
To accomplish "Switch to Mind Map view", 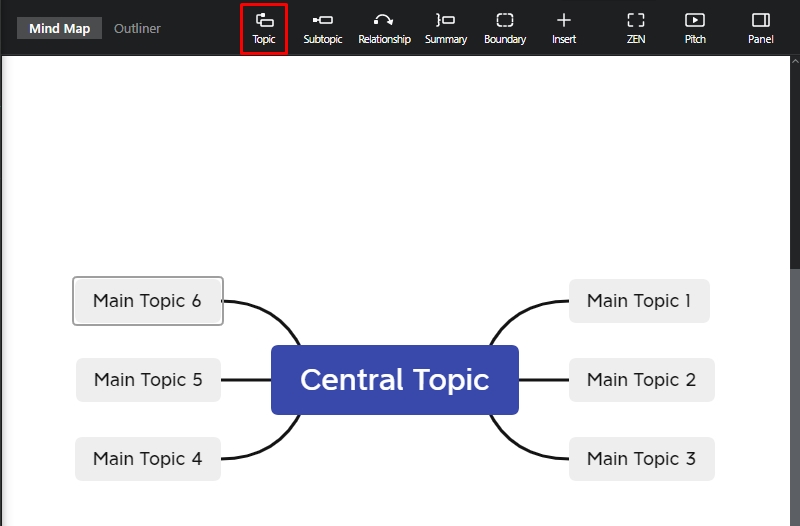I will (60, 28).
